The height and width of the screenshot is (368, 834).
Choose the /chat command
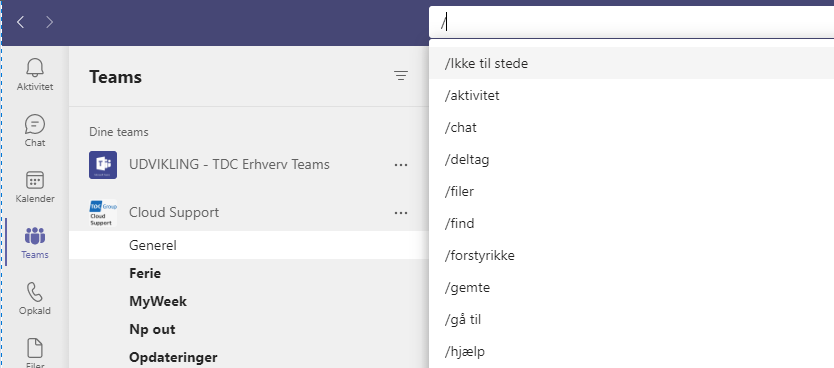coord(631,128)
